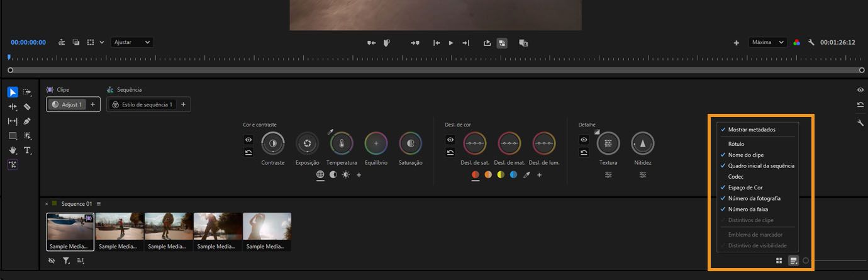Viewport: 868px width, 280px height.
Task: Select the Track Select Forward tool
Action: pos(27,92)
